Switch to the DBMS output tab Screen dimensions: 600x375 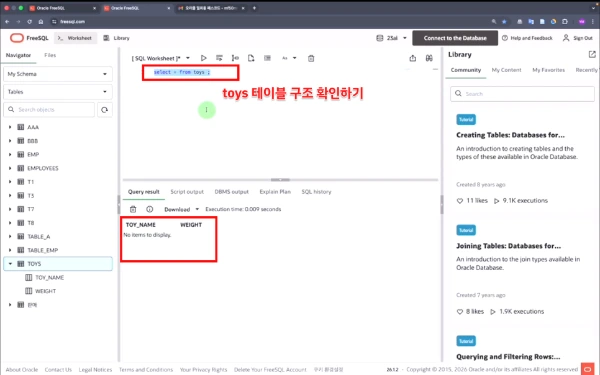(x=232, y=192)
